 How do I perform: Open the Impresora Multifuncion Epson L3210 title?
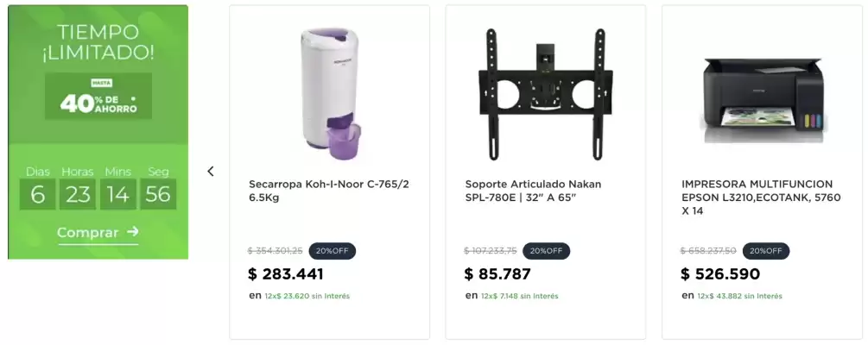point(761,198)
